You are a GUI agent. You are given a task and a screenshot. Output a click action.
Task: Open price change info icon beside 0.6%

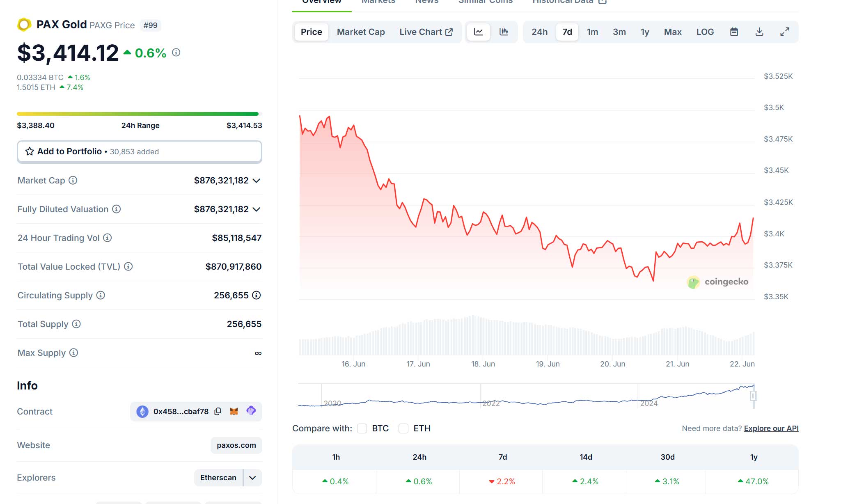(176, 53)
